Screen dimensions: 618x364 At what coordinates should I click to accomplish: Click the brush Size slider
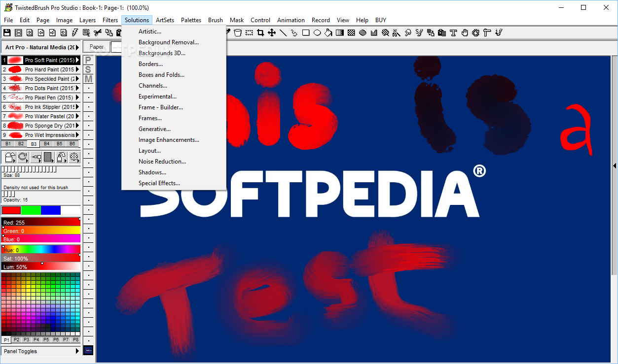tap(41, 172)
